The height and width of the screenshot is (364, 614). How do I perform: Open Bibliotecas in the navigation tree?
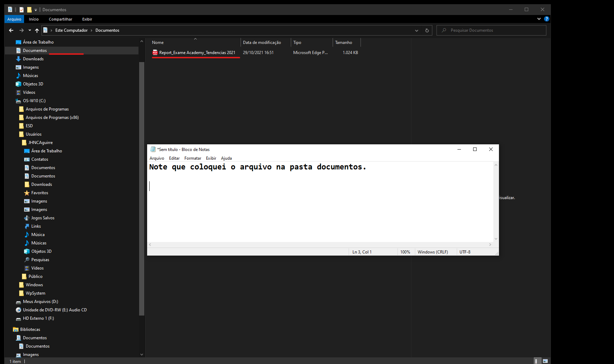(30, 329)
